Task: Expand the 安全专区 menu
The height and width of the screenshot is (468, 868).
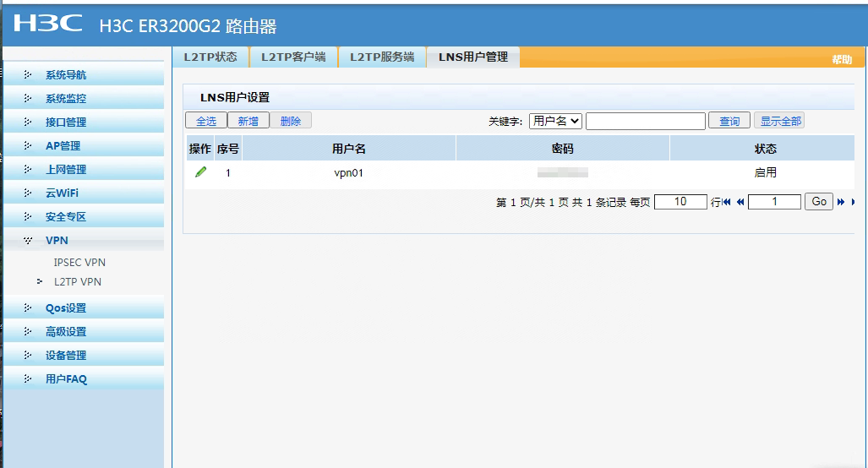Action: 84,217
